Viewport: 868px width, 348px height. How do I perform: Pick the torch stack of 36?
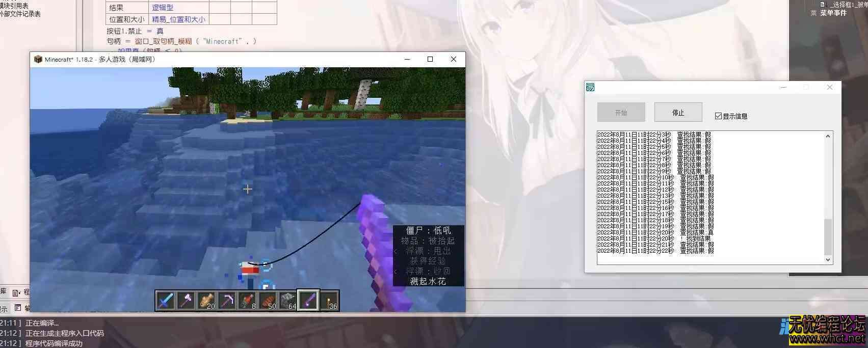[329, 301]
